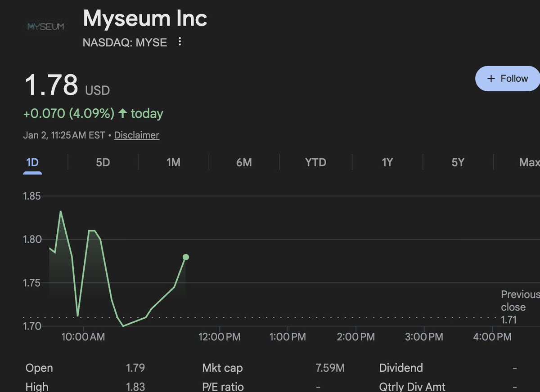Image resolution: width=540 pixels, height=392 pixels.
Task: Click the Myseum company logo
Action: tap(46, 27)
